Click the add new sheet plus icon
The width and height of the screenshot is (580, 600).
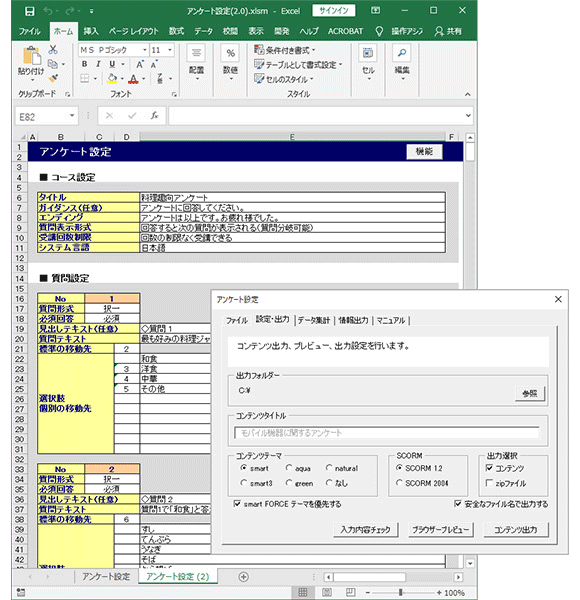click(x=243, y=577)
